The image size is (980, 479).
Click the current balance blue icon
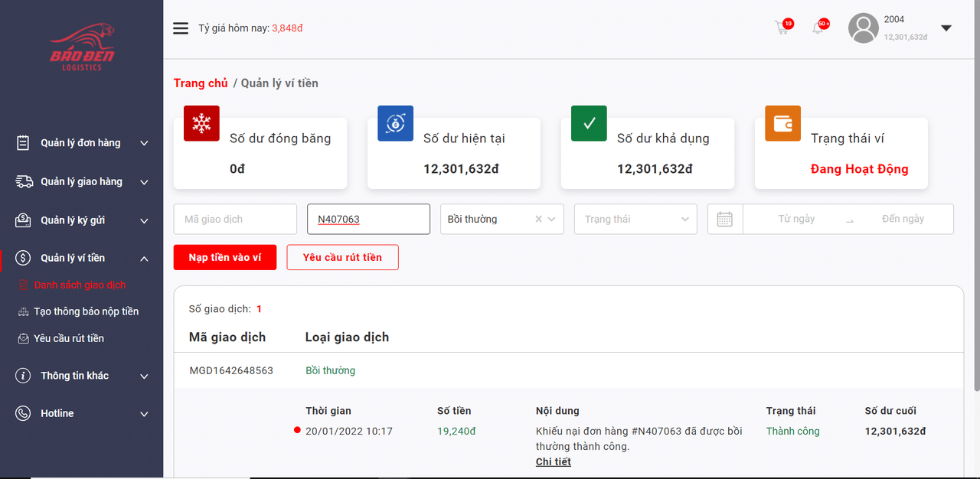click(395, 123)
